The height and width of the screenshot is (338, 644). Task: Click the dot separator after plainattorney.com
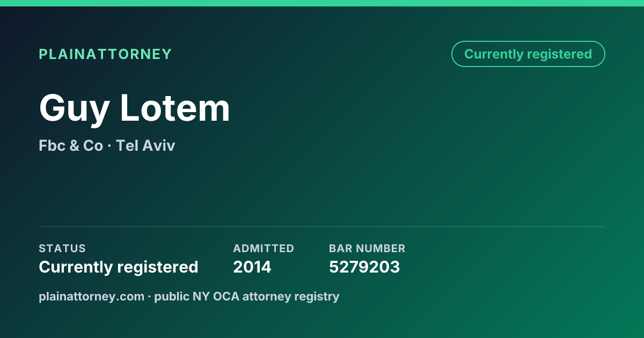(x=150, y=297)
